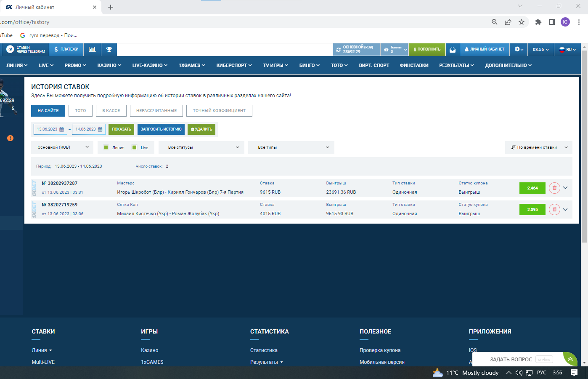The image size is (588, 379).
Task: Delete bet № 38202719259 with trash icon
Action: [554, 209]
